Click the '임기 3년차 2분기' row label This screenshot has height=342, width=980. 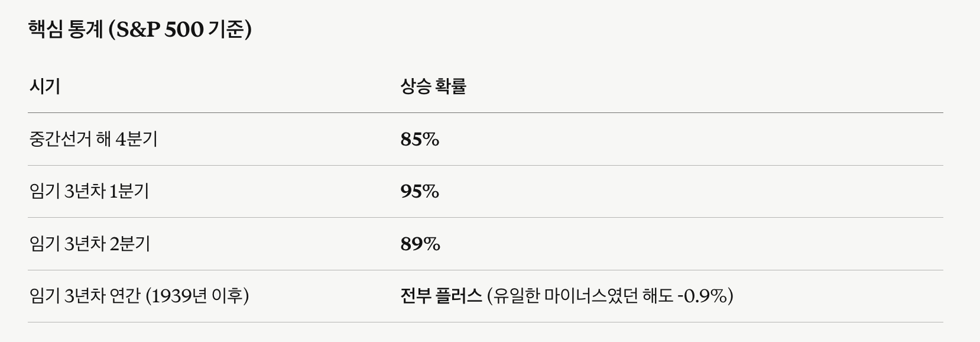click(89, 244)
